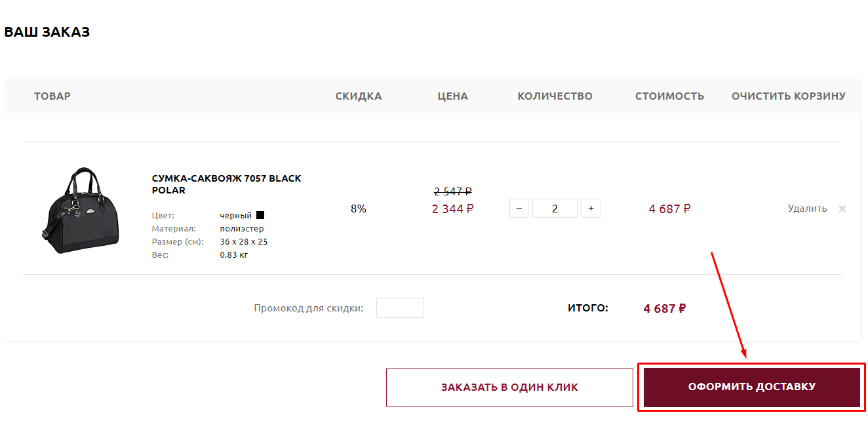This screenshot has height=438, width=868.
Task: Select the СКИДКА column header
Action: coord(359,96)
